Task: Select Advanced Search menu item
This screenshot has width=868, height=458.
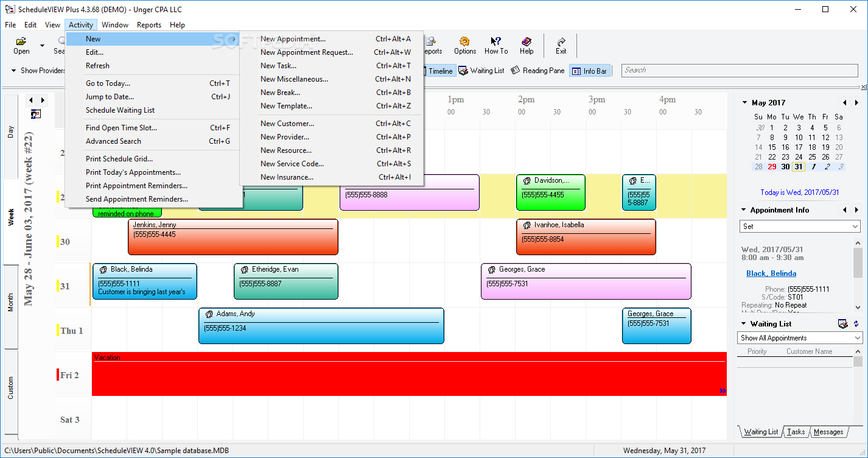Action: point(154,141)
